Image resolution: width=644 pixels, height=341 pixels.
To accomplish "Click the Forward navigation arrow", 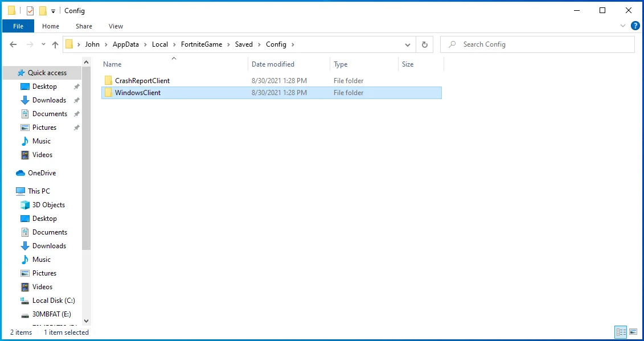I will click(x=30, y=44).
